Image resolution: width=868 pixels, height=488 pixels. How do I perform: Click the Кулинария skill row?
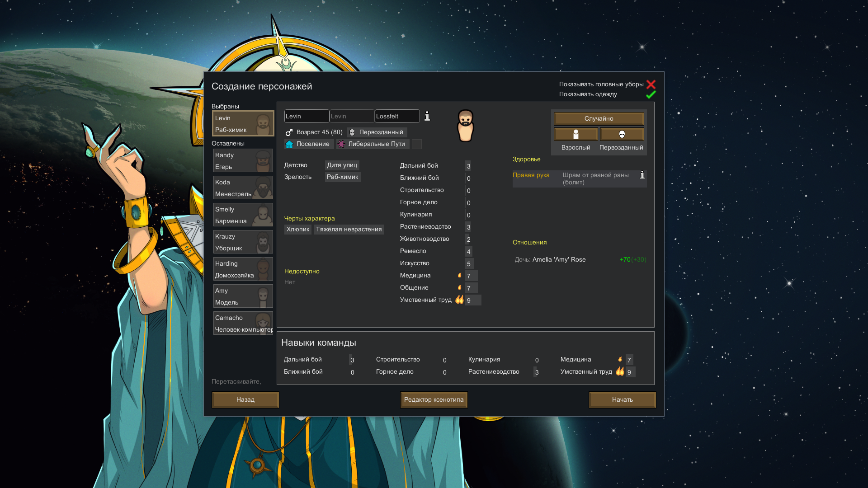[x=435, y=215]
